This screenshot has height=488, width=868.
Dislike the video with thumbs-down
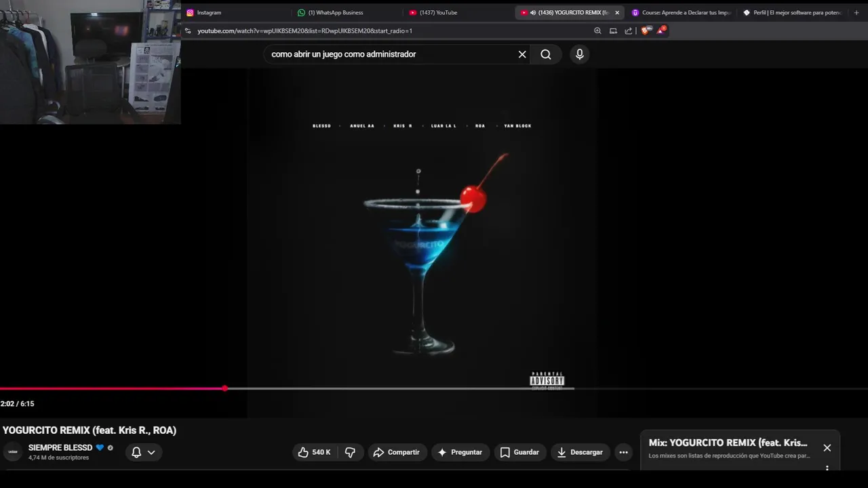350,452
